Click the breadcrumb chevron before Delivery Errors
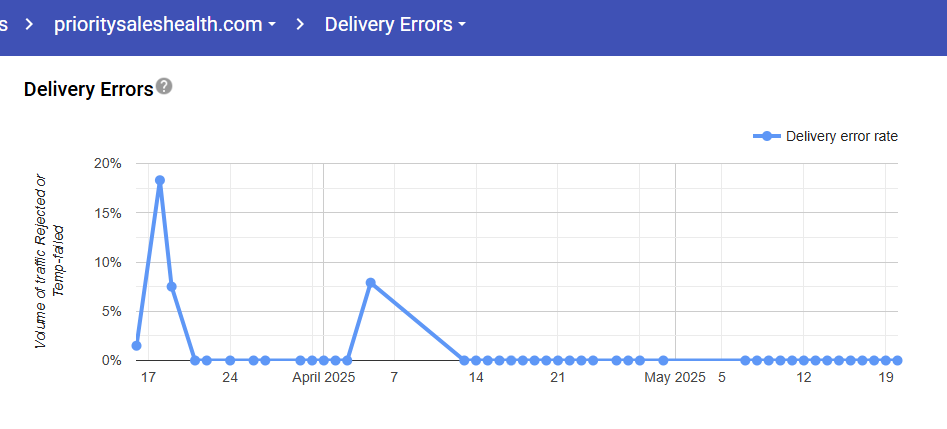The image size is (947, 429). coord(301,24)
